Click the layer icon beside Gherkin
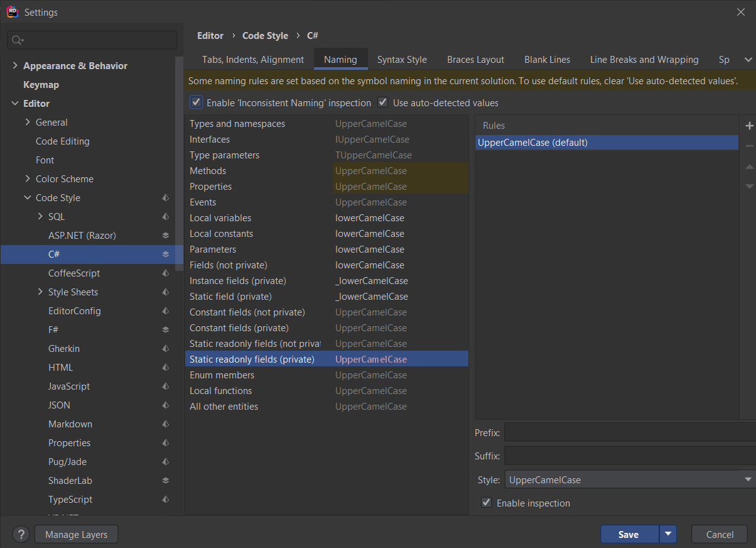This screenshot has width=756, height=548. click(x=166, y=348)
